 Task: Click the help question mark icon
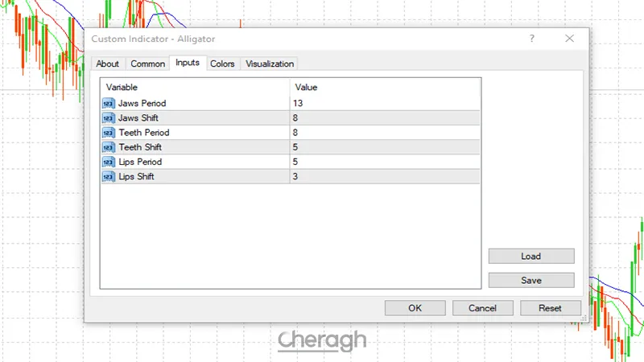click(x=532, y=39)
